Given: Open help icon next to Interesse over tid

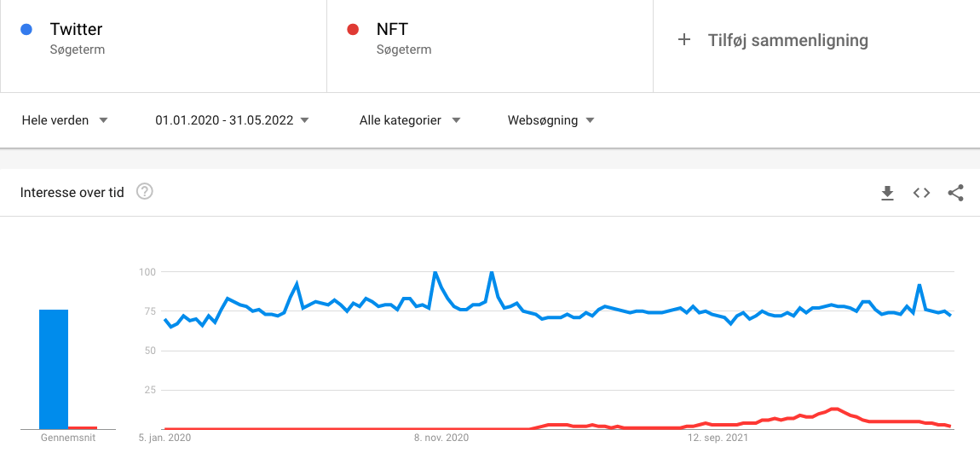Looking at the screenshot, I should tap(144, 192).
